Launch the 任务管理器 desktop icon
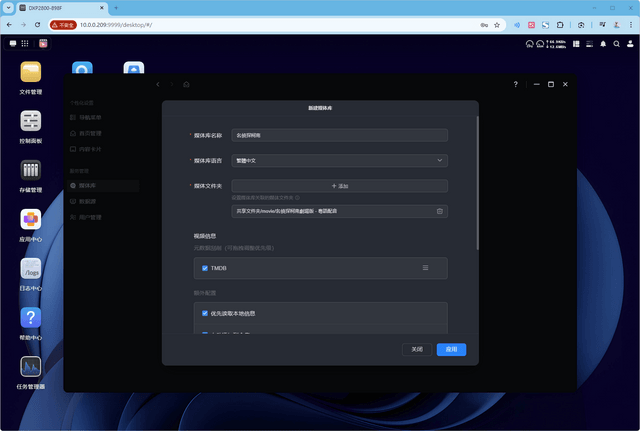The height and width of the screenshot is (431, 640). 31,367
